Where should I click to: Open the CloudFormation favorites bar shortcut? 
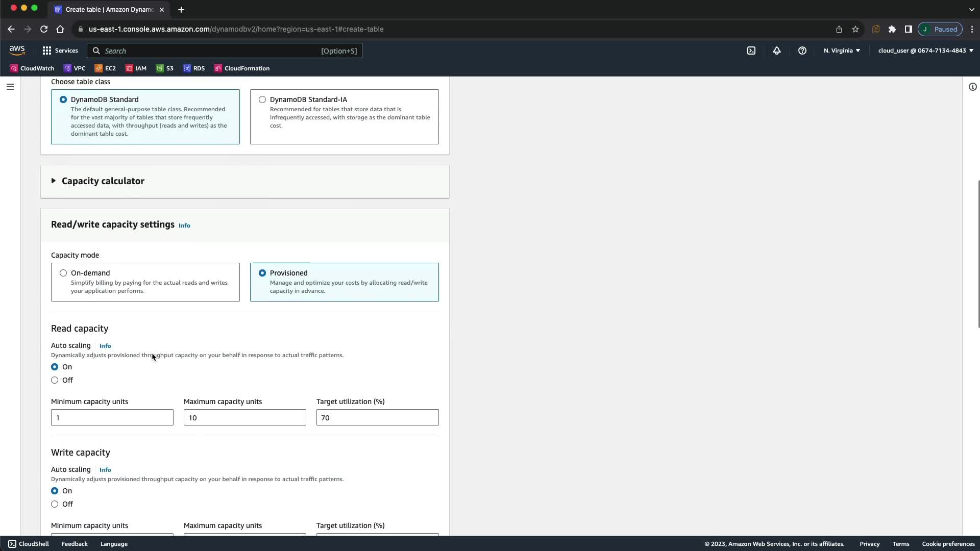242,68
